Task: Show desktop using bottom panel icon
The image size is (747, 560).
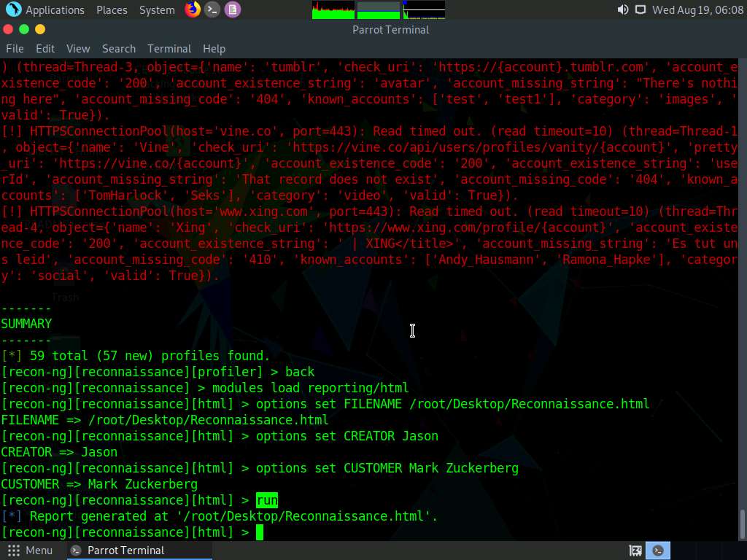Action: click(x=635, y=551)
